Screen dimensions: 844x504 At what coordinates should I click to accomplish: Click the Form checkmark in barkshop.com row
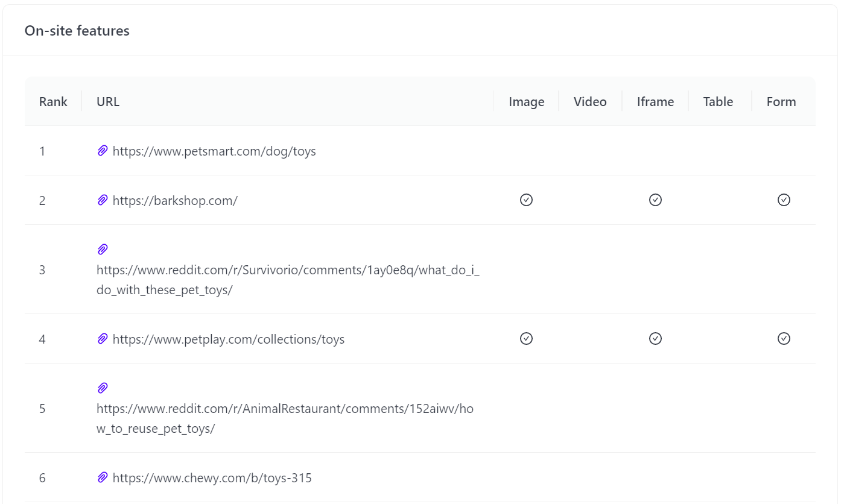click(784, 200)
